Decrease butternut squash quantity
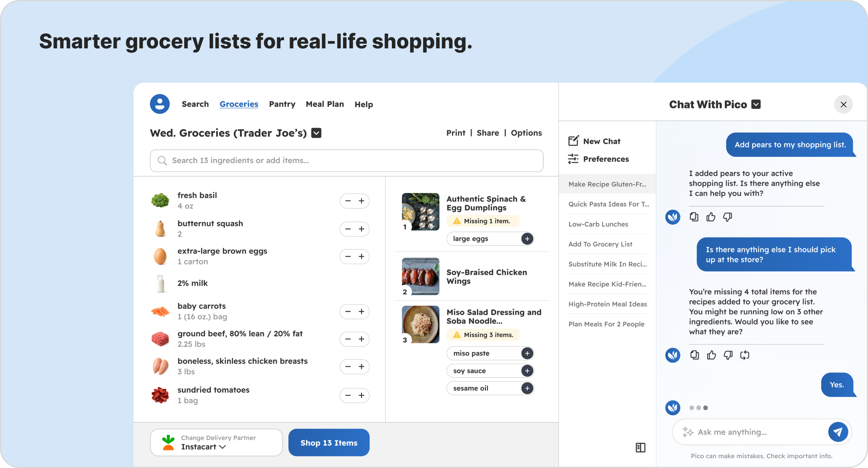This screenshot has width=868, height=468. pos(348,229)
